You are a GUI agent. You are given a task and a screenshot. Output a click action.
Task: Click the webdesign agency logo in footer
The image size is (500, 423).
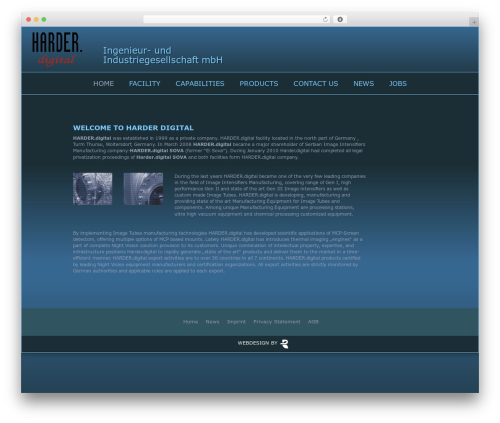point(285,344)
